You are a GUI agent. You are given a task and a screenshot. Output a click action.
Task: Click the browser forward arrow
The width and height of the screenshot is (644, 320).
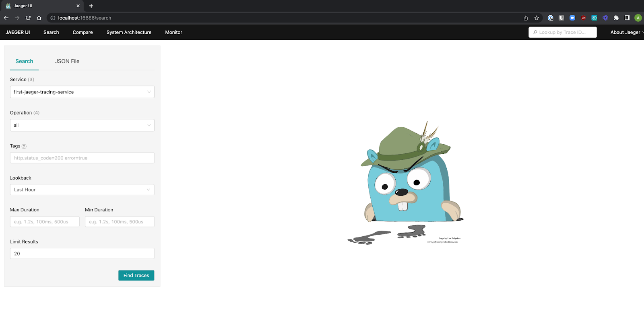click(17, 18)
